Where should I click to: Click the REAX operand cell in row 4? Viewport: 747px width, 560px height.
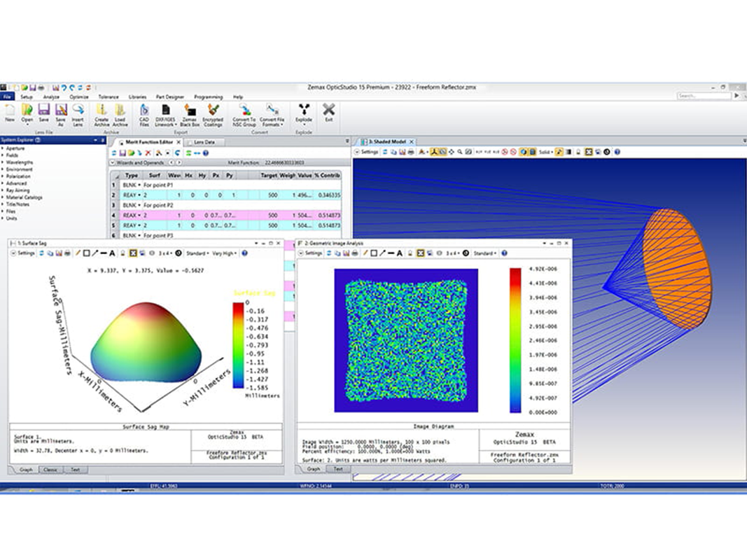click(x=132, y=215)
